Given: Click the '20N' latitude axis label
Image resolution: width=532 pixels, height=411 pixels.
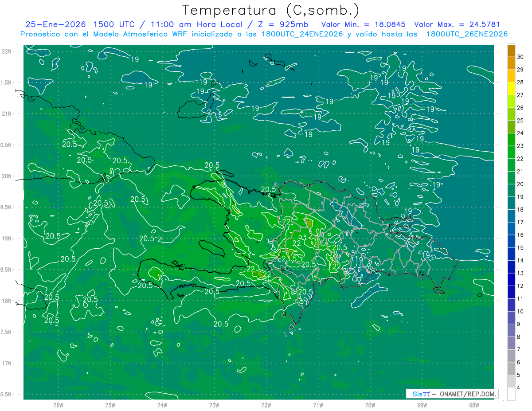Looking at the screenshot, I should 7,176.
